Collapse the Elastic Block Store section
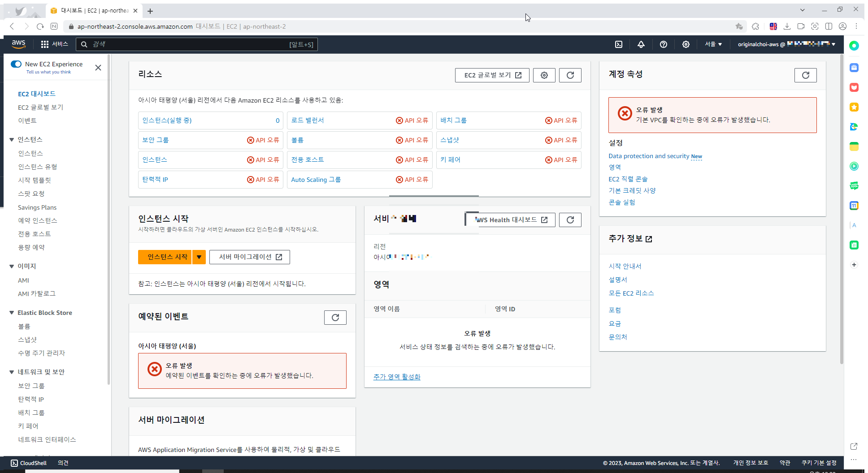 (12, 313)
